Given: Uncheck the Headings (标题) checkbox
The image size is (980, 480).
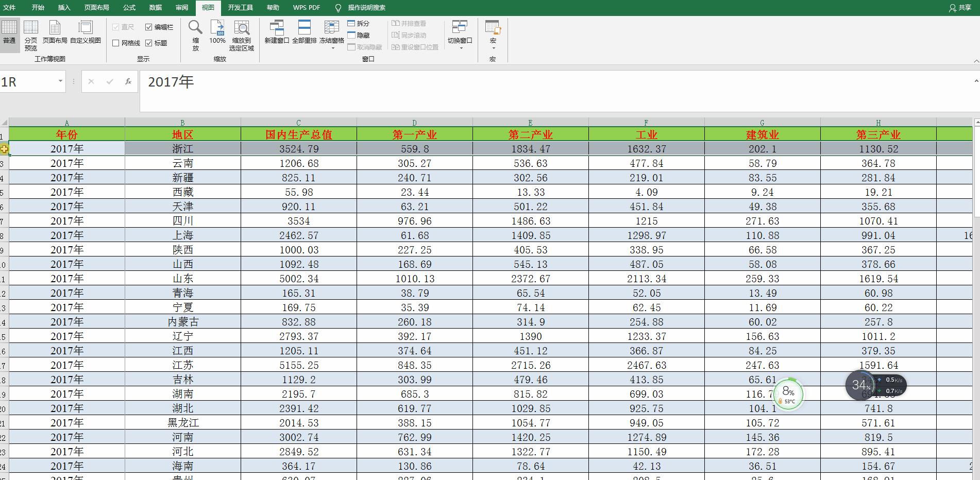Looking at the screenshot, I should [149, 43].
